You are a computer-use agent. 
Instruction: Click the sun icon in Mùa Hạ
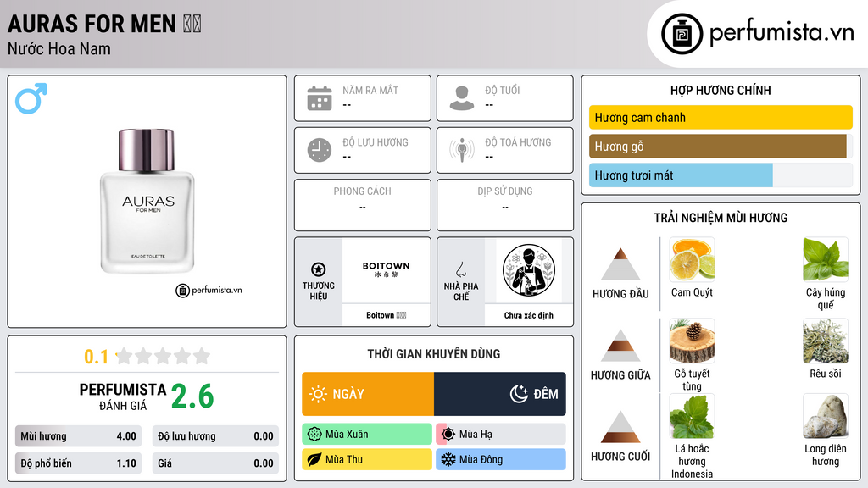point(448,435)
